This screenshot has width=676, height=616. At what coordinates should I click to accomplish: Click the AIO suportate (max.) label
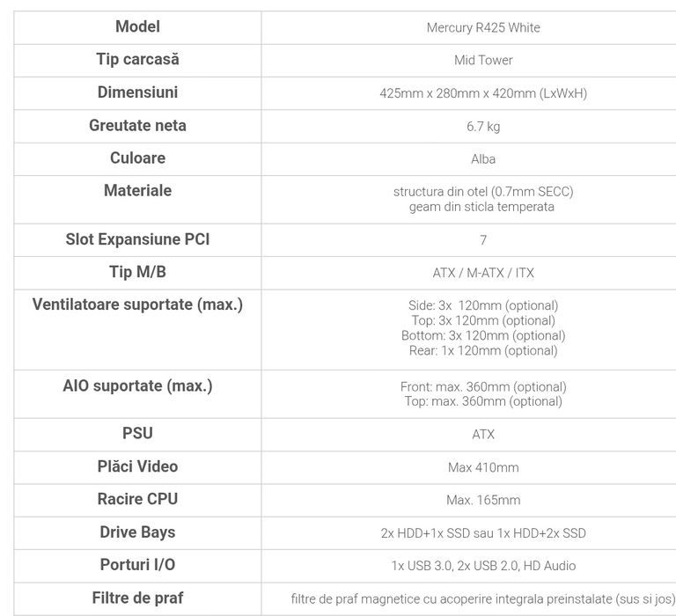137,385
